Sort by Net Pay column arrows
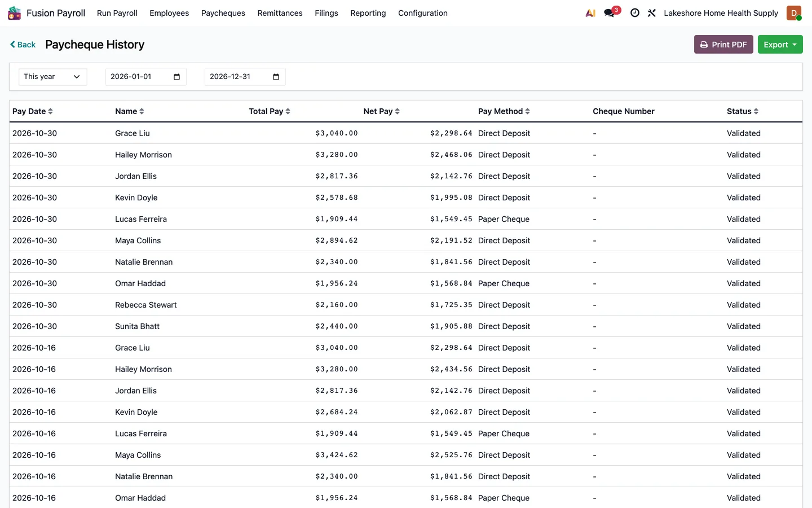This screenshot has width=812, height=508. click(x=397, y=111)
